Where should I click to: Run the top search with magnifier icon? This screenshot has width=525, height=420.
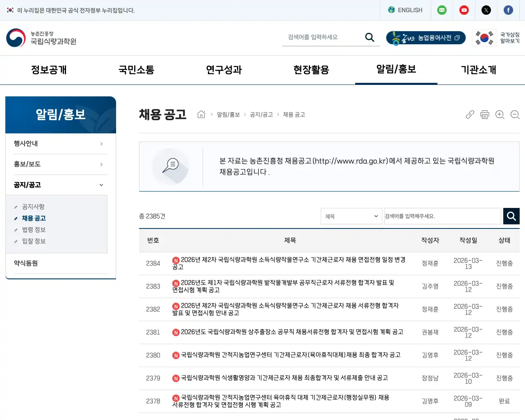coord(369,37)
